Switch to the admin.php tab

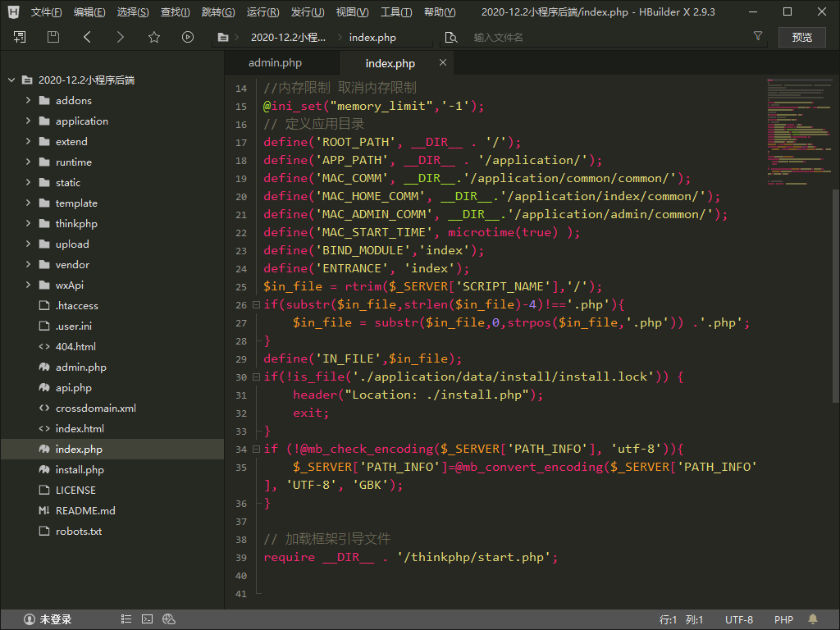[x=275, y=63]
